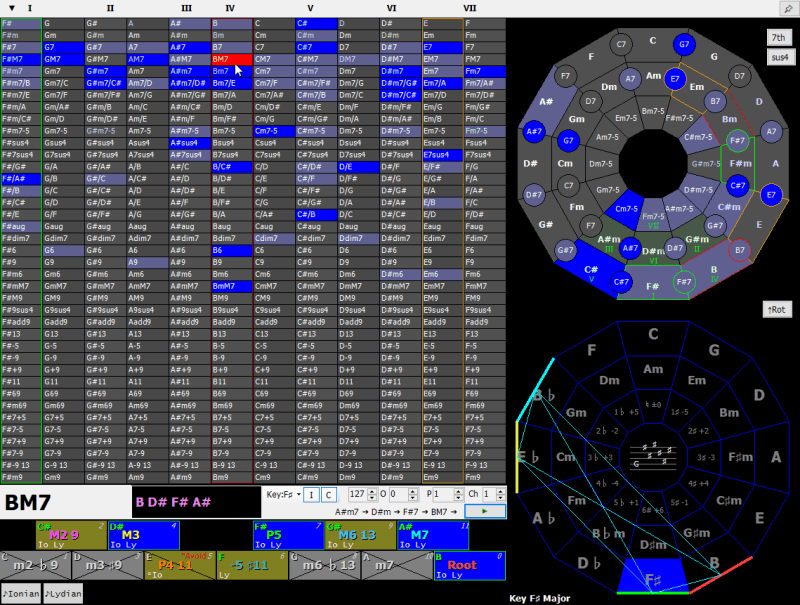
Task: Select the A#sus4 cell in the chord grid
Action: click(x=190, y=143)
